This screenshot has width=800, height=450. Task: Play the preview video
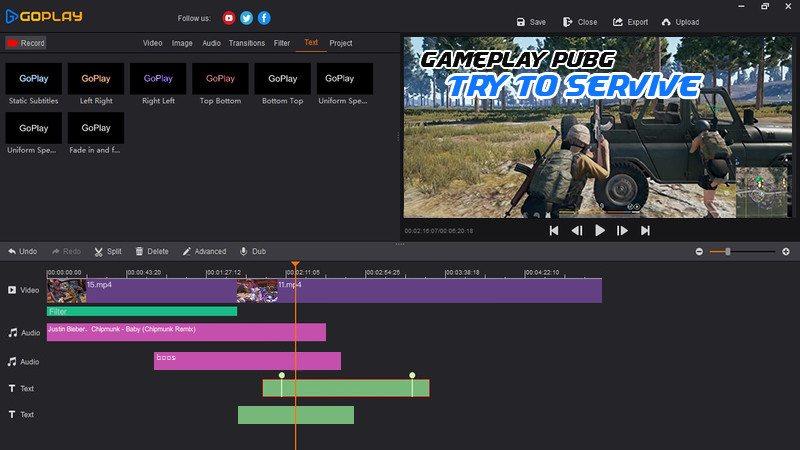[x=600, y=231]
